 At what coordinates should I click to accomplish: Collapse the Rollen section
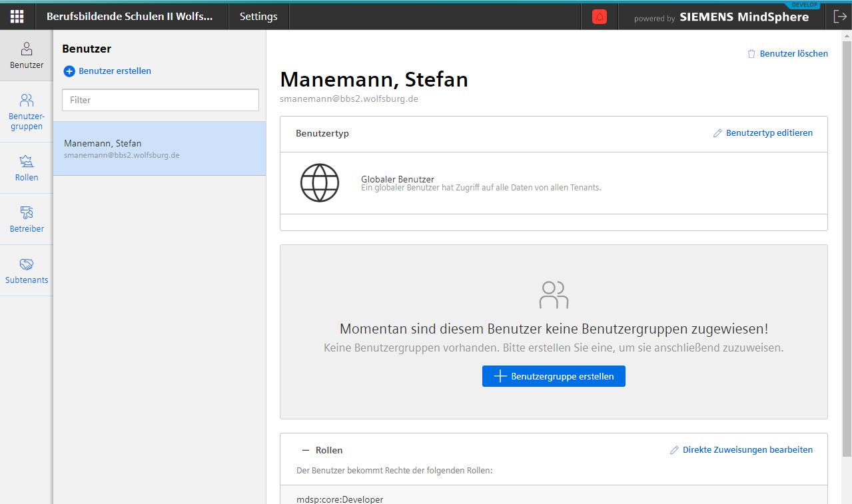tap(306, 451)
